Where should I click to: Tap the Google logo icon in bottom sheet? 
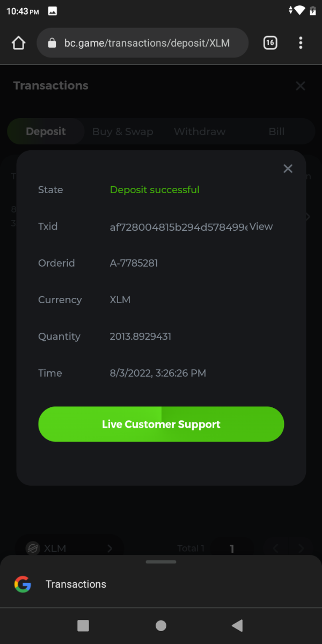click(x=23, y=584)
